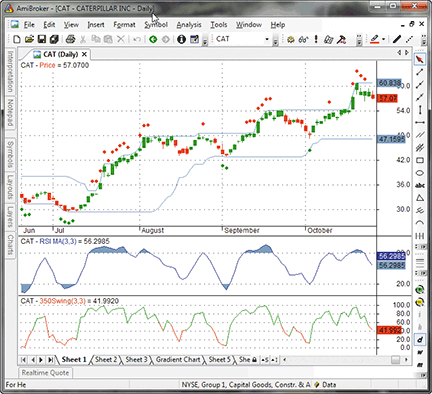Image resolution: width=432 pixels, height=394 pixels.
Task: Click the Print toolbar icon
Action: click(x=70, y=39)
